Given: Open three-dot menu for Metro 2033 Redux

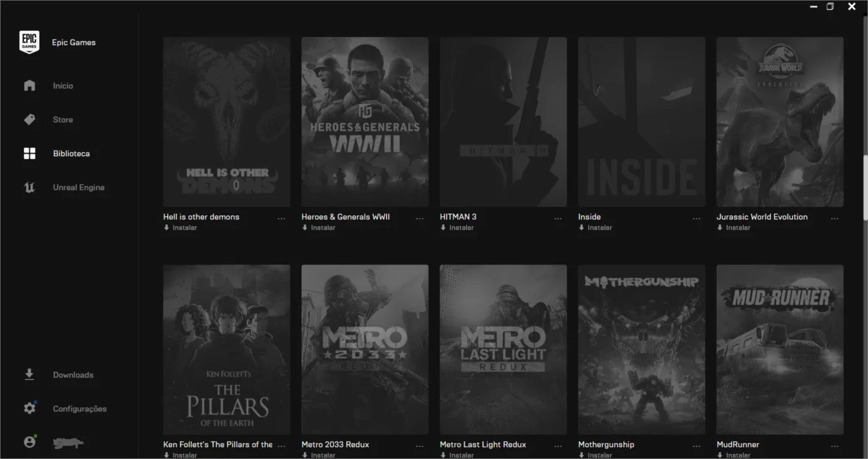Looking at the screenshot, I should (x=420, y=446).
